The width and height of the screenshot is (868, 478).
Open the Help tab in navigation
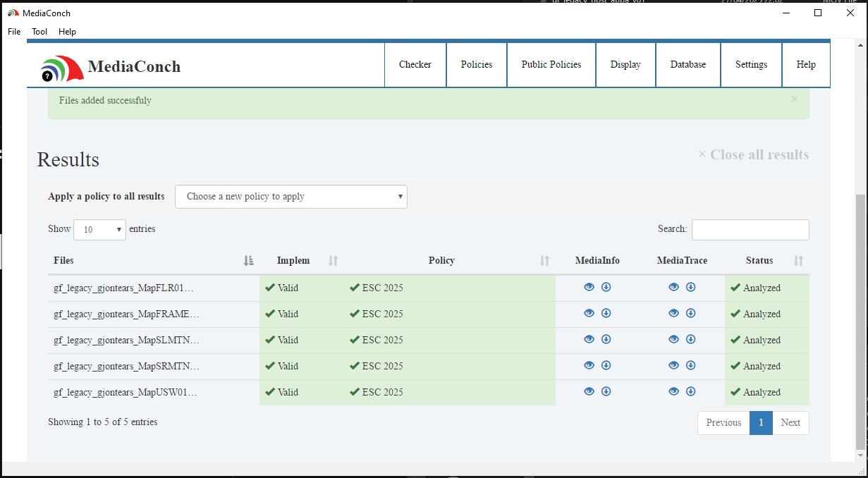[806, 65]
